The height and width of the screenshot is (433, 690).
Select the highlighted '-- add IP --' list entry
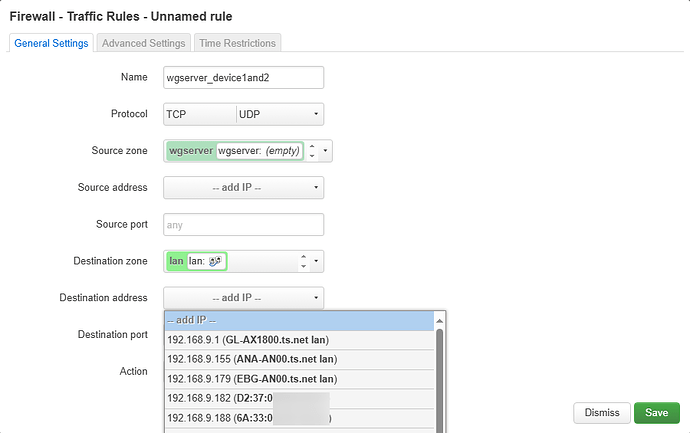[x=299, y=320]
